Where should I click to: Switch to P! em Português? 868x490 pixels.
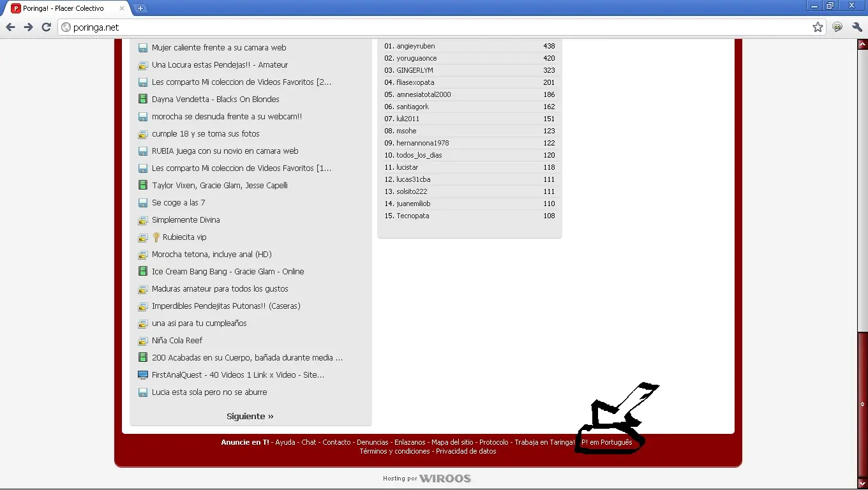coord(607,442)
